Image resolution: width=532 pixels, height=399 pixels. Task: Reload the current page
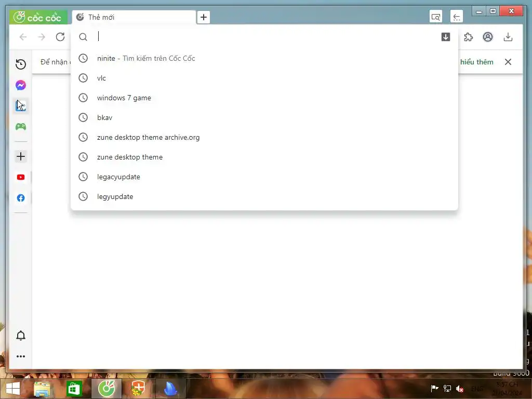point(60,37)
